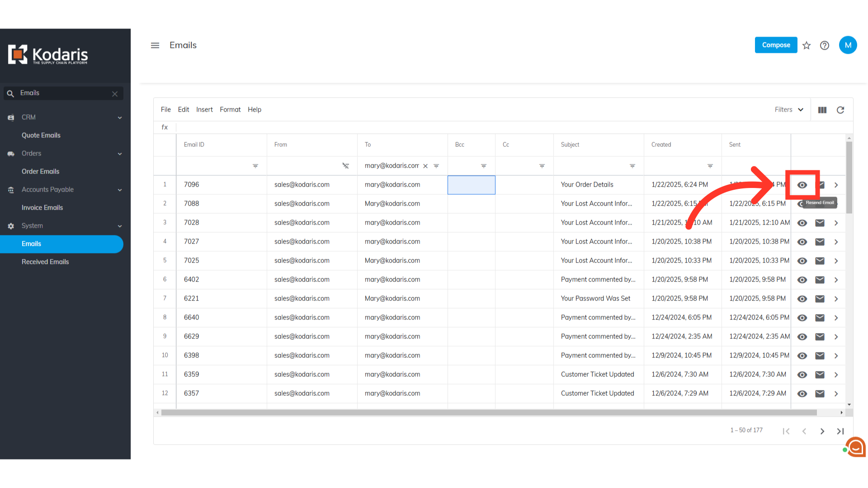Viewport: 868px width, 488px height.
Task: View email 7096 with the eye icon
Action: point(802,185)
